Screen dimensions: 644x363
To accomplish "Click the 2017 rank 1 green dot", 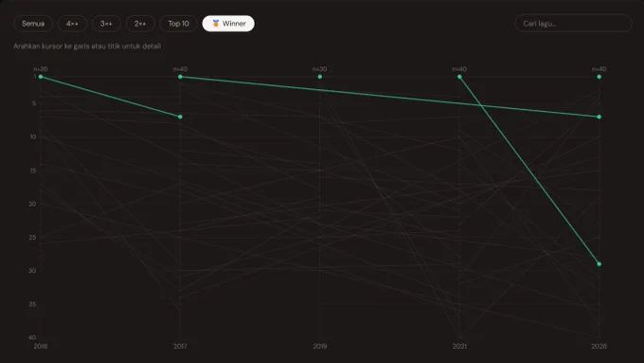I will [180, 77].
